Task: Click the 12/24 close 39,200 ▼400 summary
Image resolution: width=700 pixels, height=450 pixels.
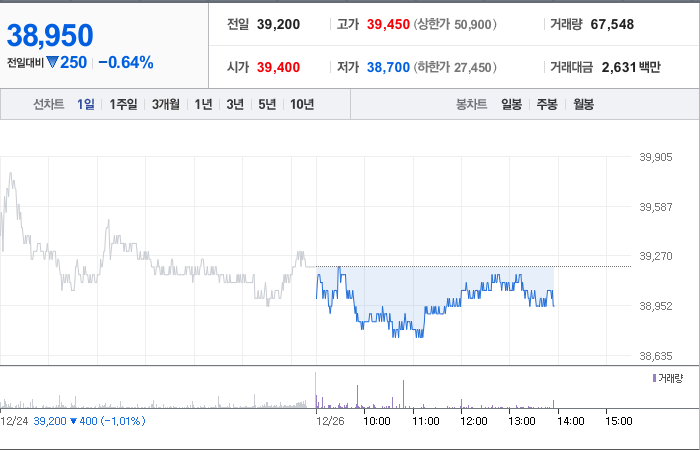Action: (89, 421)
